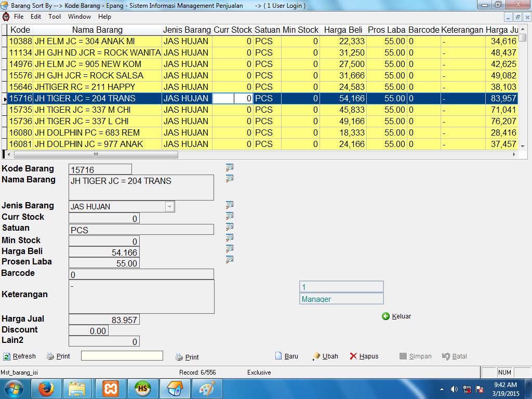Edit the record using the Ubah button

pos(325,356)
